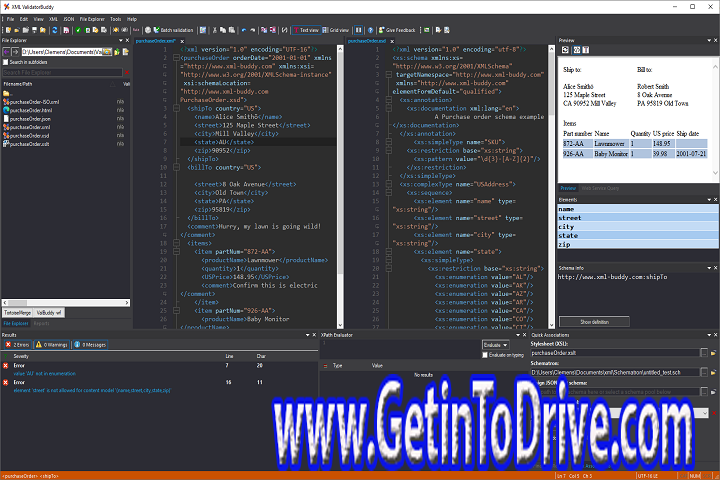
Task: Click the paste icon in toolbar
Action: click(232, 30)
